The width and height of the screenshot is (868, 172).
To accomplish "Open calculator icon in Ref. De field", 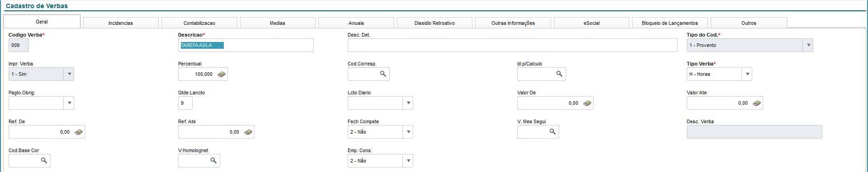I will 79,132.
